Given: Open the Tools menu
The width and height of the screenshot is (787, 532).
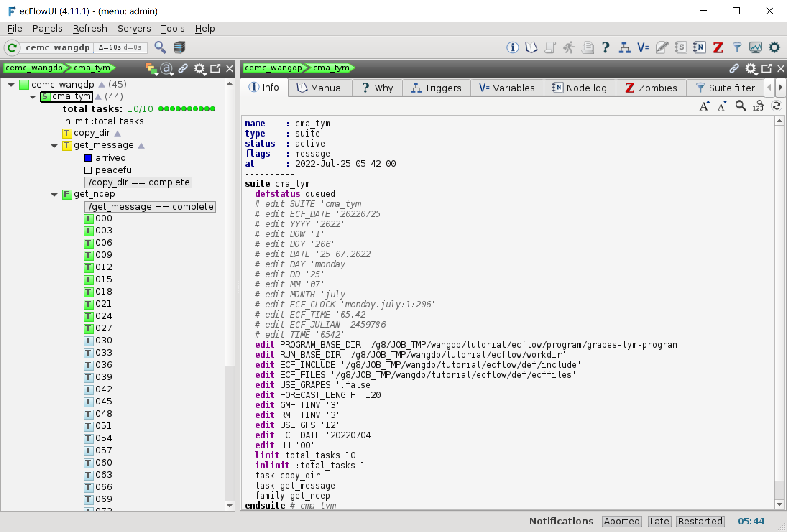Looking at the screenshot, I should (173, 28).
